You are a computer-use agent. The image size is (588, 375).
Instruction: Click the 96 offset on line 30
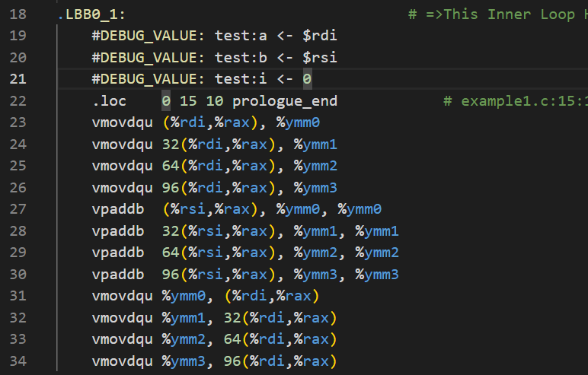tap(171, 275)
